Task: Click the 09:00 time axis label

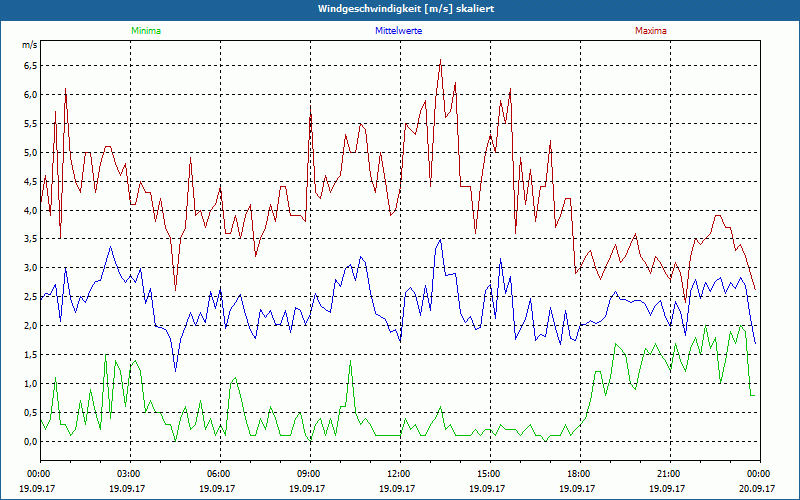Action: pyautogui.click(x=310, y=474)
